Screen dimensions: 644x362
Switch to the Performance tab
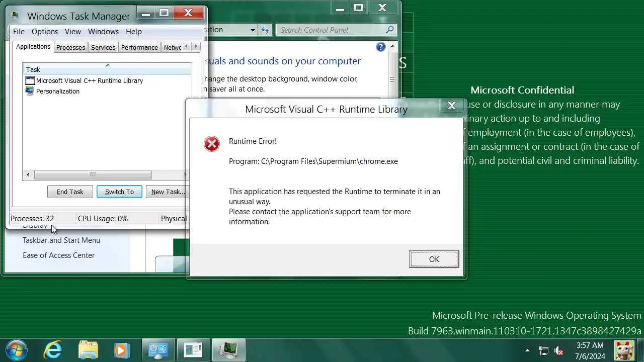point(139,47)
